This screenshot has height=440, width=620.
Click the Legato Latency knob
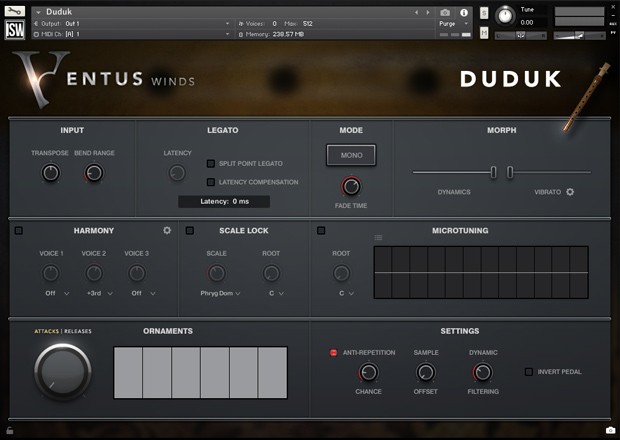point(177,173)
